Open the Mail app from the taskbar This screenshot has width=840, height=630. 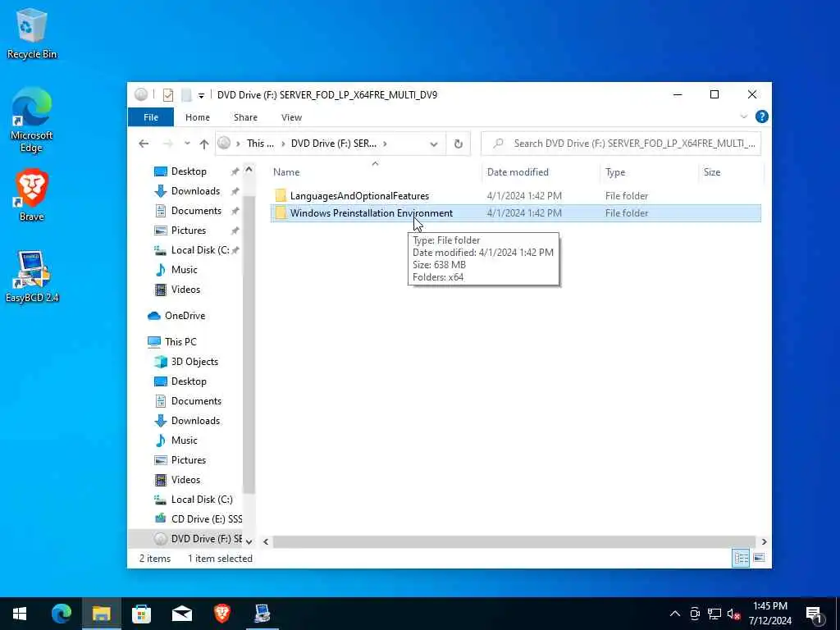[181, 614]
